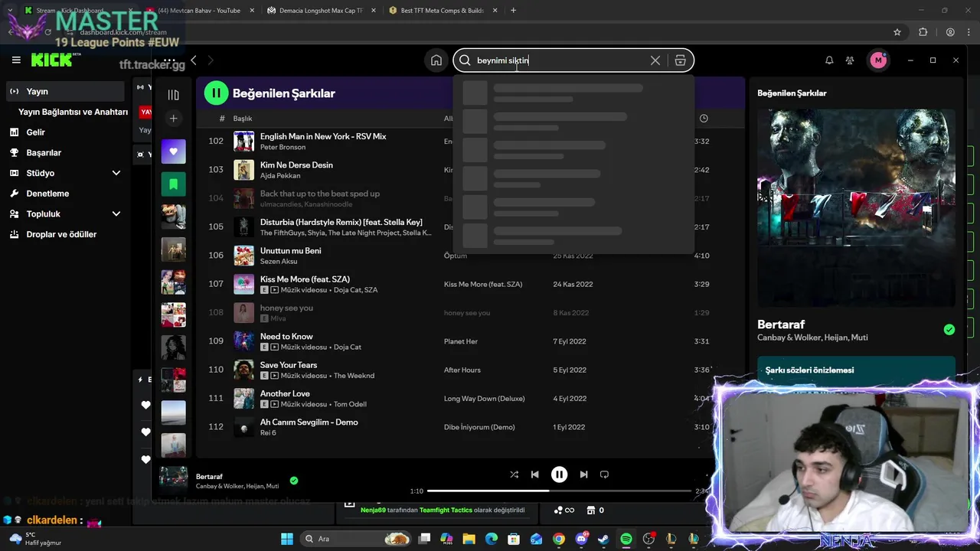Screen dimensions: 980x551
Task: Open Spotify notifications bell
Action: [x=829, y=60]
